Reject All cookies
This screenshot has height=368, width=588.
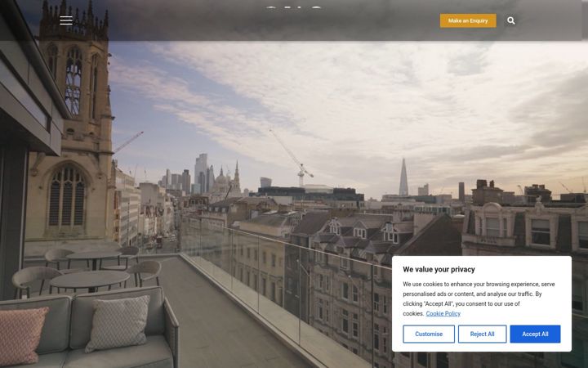(x=483, y=334)
